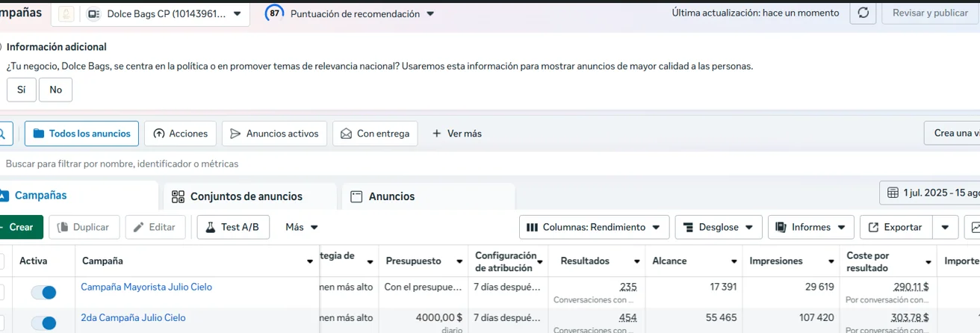Sort by the Activa column header
Screen dimensions: 980x333
[x=33, y=261]
